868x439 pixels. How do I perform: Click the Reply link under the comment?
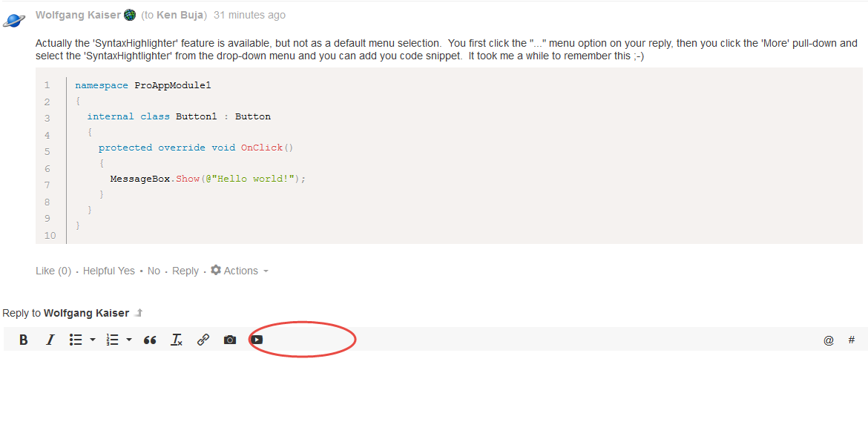pos(185,271)
